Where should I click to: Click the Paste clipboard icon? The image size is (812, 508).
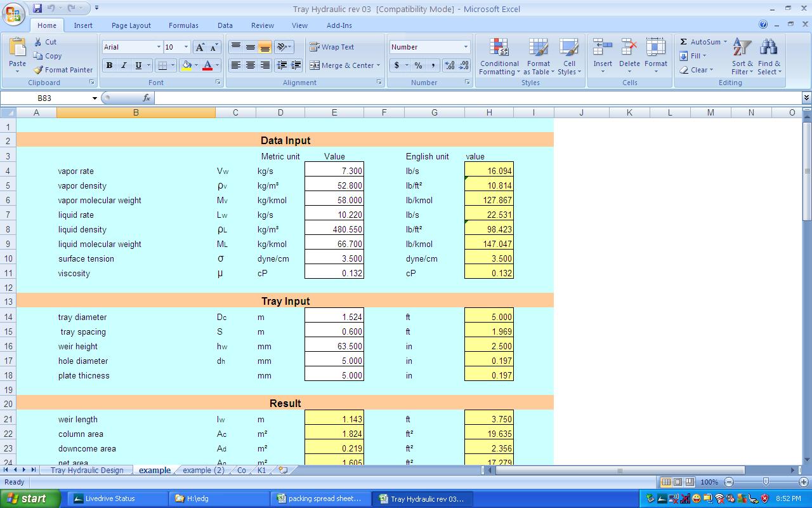pos(17,49)
